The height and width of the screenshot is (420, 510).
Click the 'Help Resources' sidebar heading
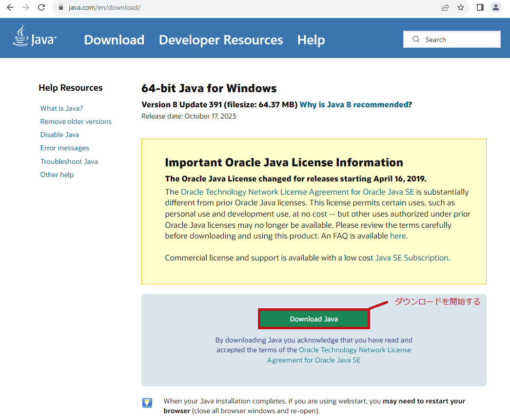[x=71, y=88]
